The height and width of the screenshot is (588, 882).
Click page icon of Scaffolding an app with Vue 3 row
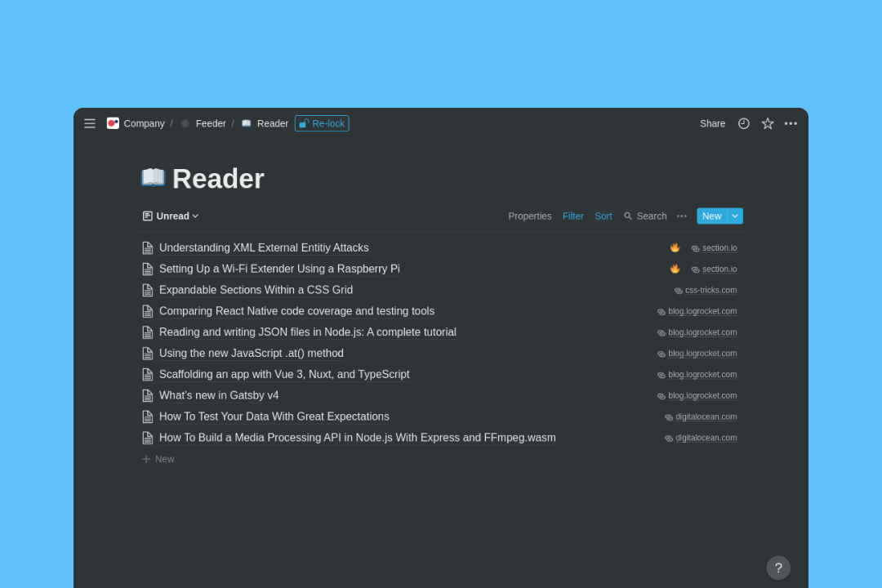(x=147, y=374)
